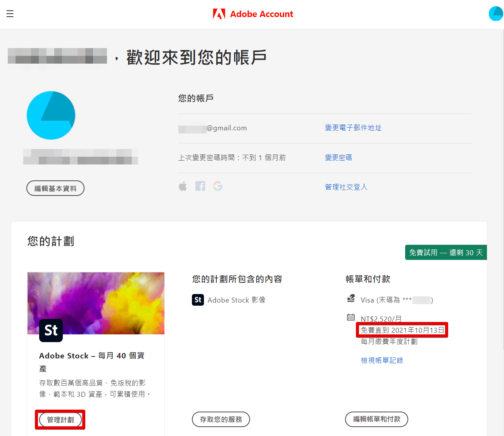Image resolution: width=504 pixels, height=436 pixels.
Task: Click the St icon on the plan card
Action: pyautogui.click(x=51, y=330)
